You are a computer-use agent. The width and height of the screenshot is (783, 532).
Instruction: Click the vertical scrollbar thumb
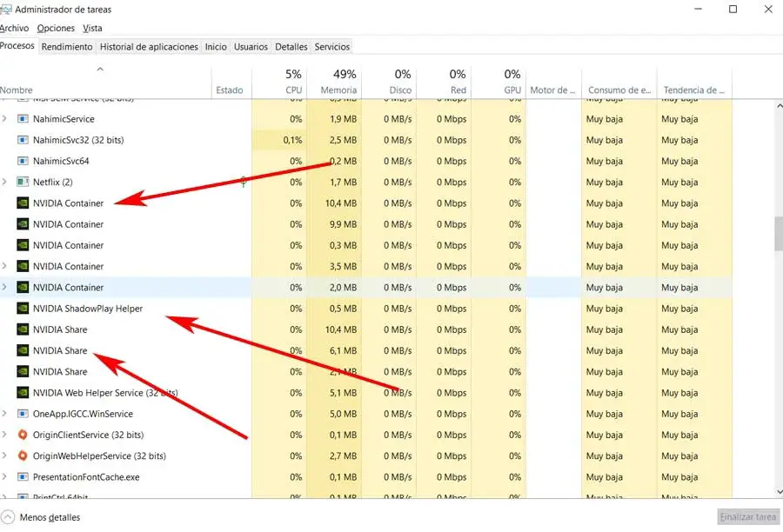tap(778, 233)
